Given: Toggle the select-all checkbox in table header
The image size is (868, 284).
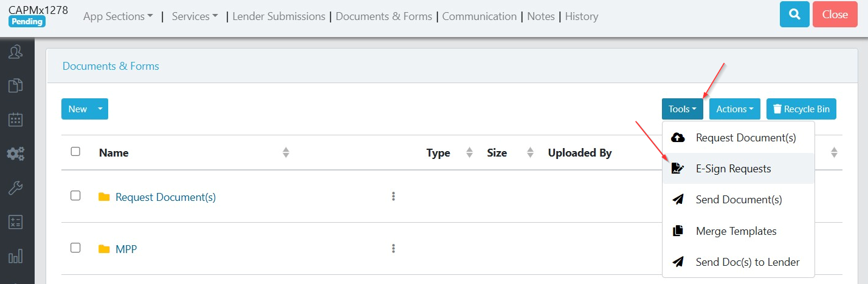Looking at the screenshot, I should 75,152.
